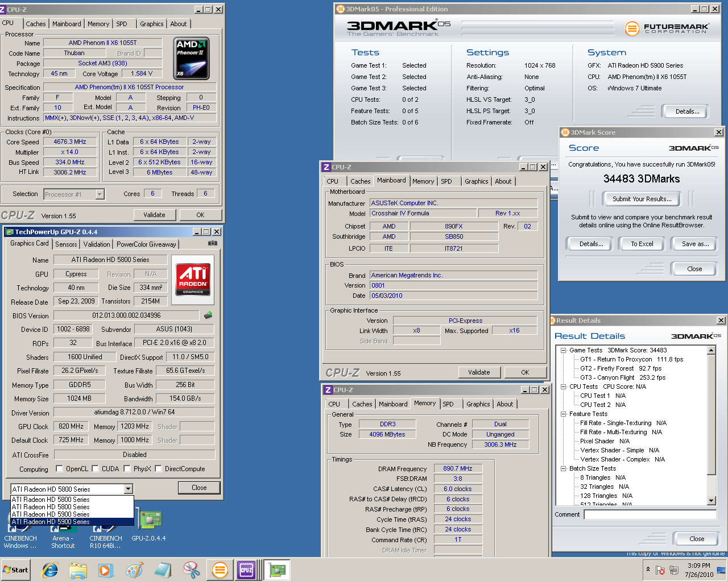Open the Sensors tab in GPU-Z

click(66, 244)
